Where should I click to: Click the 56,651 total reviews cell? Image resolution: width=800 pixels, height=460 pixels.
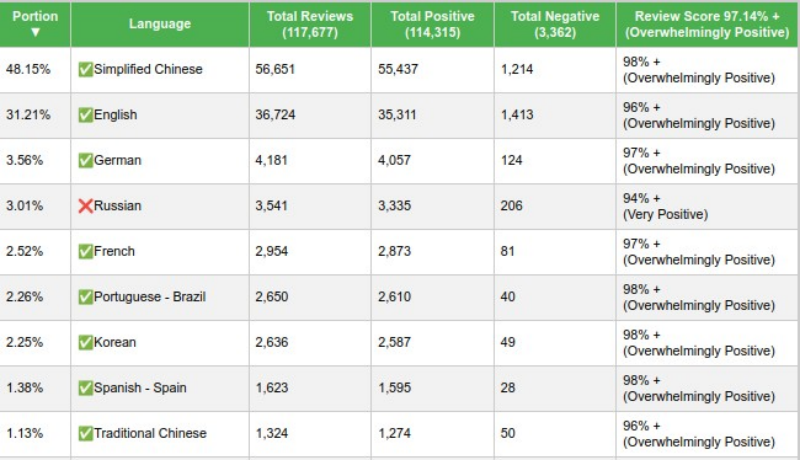coord(277,70)
